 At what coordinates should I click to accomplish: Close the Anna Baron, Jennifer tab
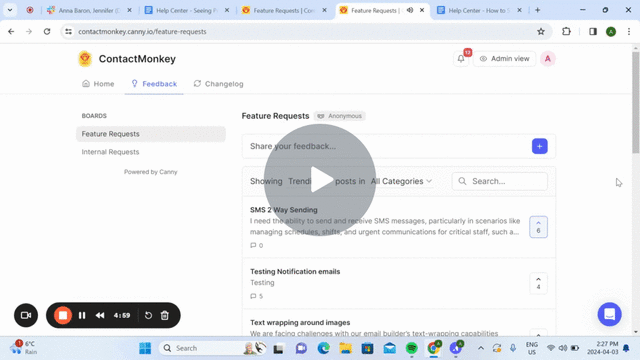[129, 10]
